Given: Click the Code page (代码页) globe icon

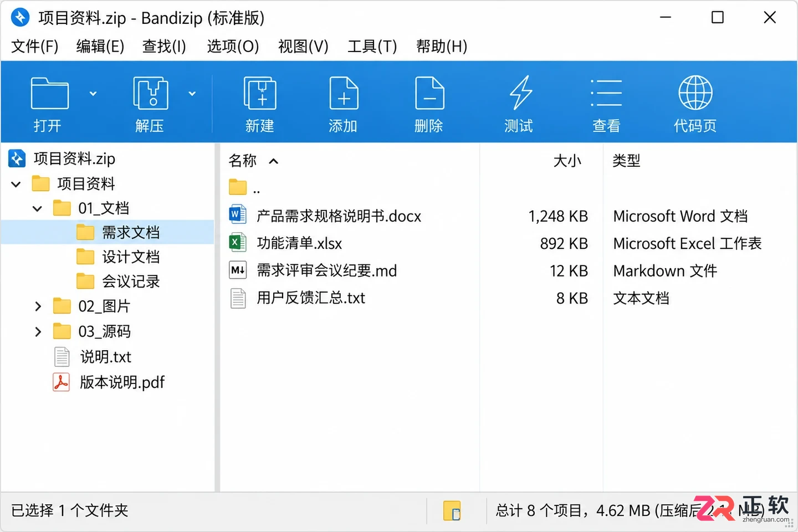Looking at the screenshot, I should (x=695, y=93).
